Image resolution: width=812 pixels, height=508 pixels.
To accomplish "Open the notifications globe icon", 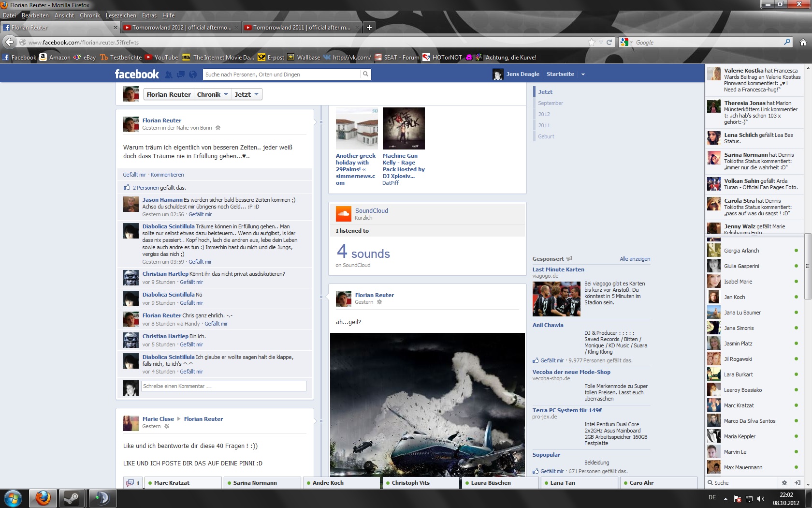I will point(193,75).
